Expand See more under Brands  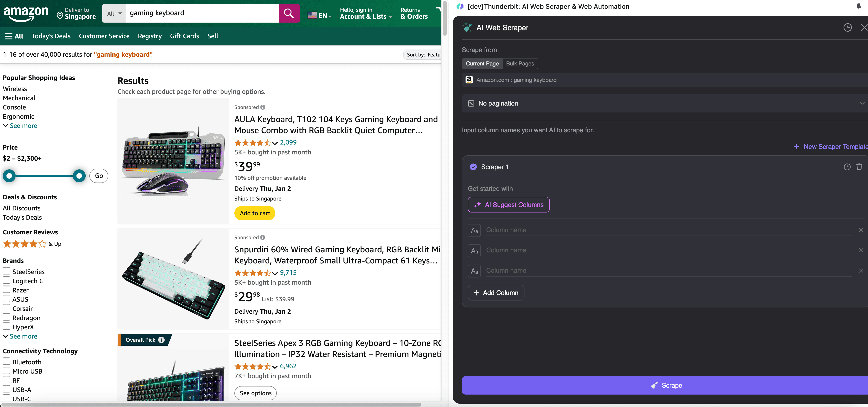pos(20,336)
